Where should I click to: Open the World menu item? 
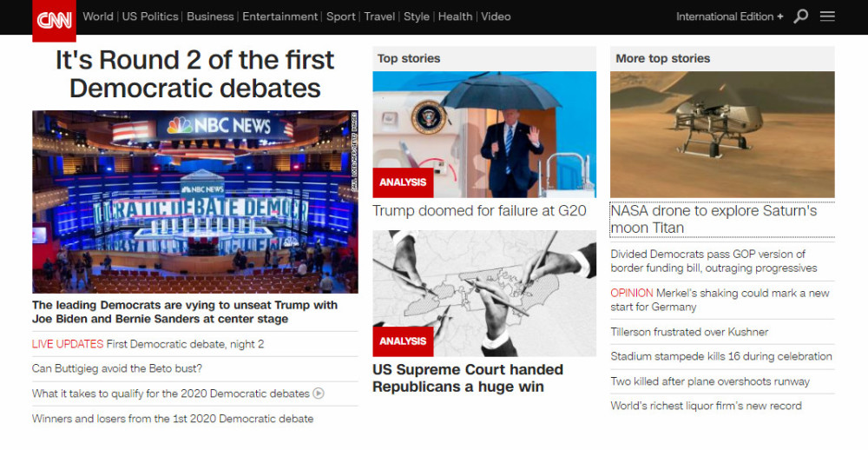98,17
